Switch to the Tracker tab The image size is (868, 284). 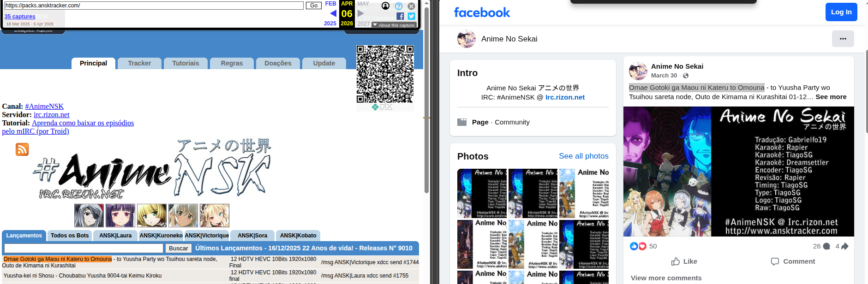point(139,63)
